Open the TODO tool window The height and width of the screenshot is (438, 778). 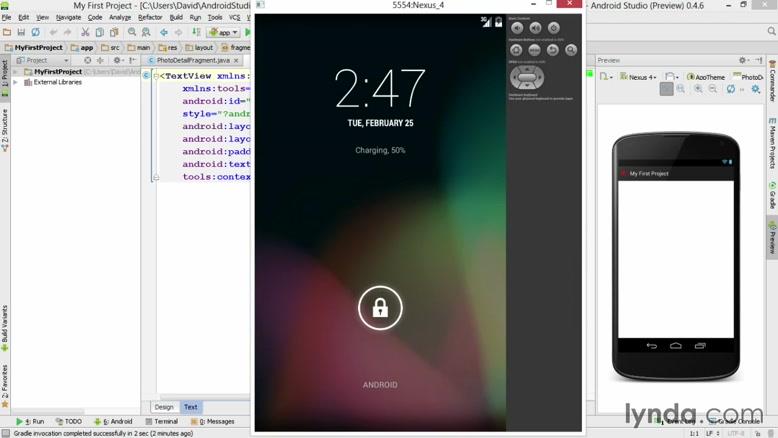tap(69, 422)
